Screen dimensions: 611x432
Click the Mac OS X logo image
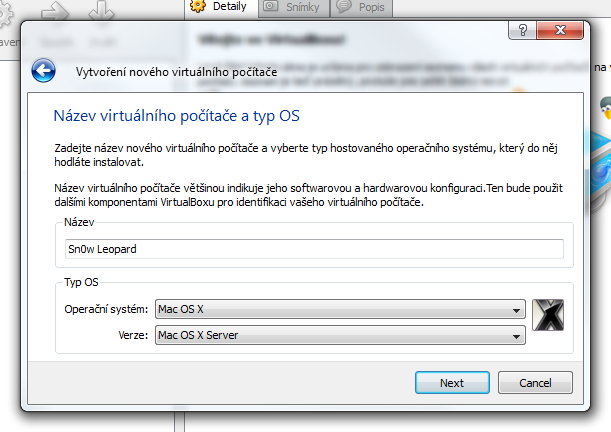(x=548, y=315)
